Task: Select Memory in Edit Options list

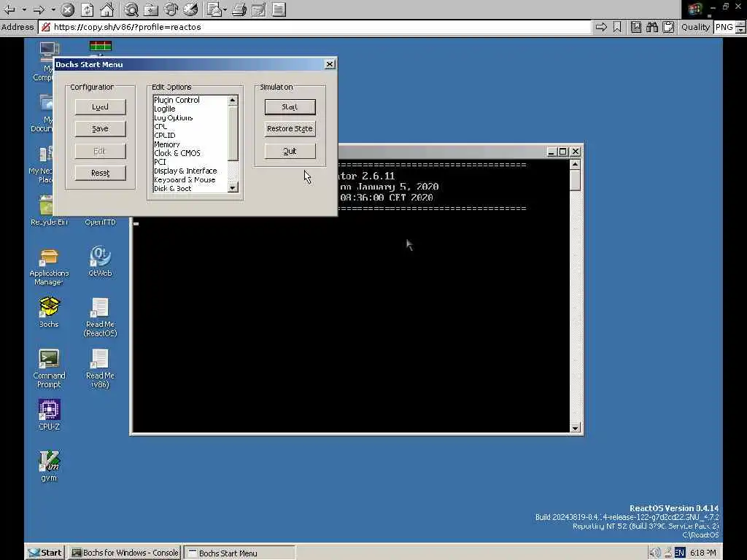Action: pos(167,144)
